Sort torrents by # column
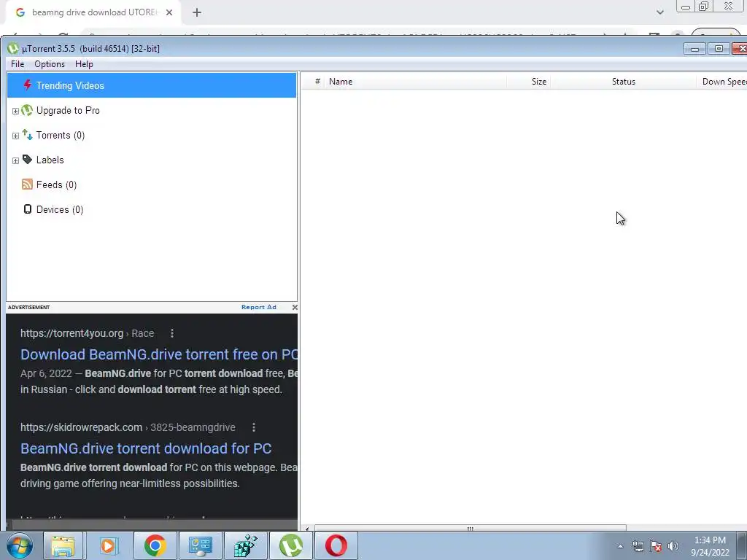This screenshot has width=747, height=560. (317, 82)
